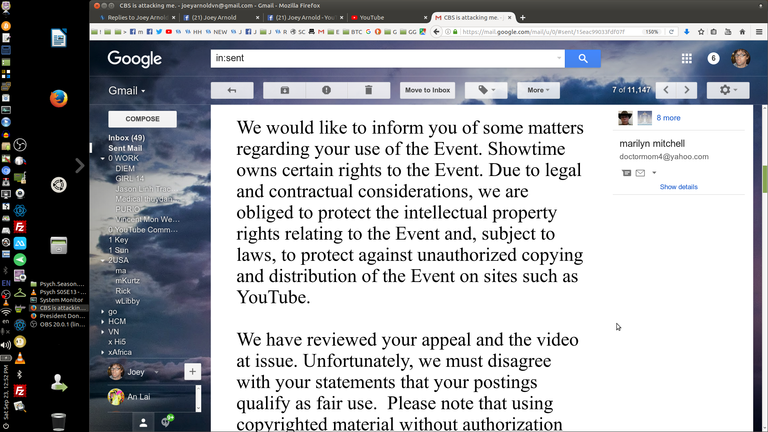Go to newer message arrow

click(x=666, y=90)
